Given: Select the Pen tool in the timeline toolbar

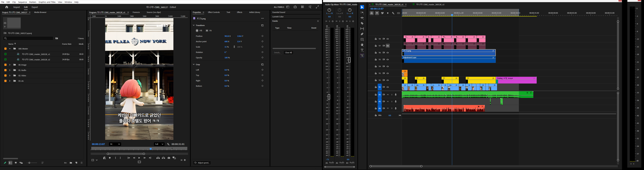Looking at the screenshot, I should coord(362,34).
